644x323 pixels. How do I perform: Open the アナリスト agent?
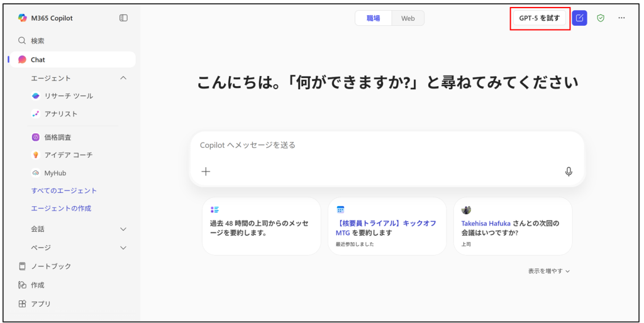click(x=55, y=114)
